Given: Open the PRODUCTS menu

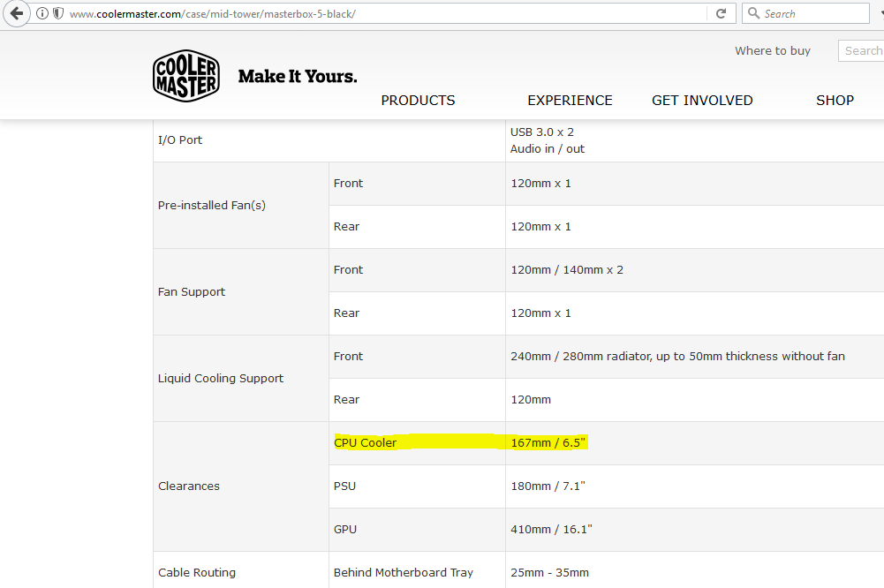Looking at the screenshot, I should 418,101.
